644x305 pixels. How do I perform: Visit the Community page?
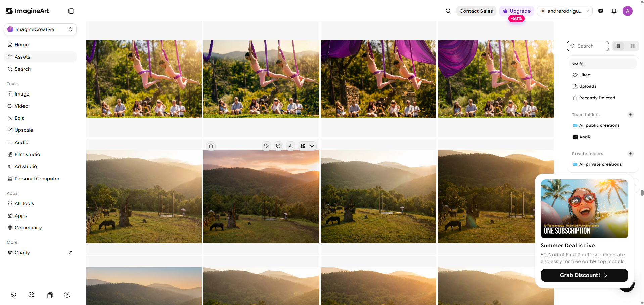click(x=40, y=228)
